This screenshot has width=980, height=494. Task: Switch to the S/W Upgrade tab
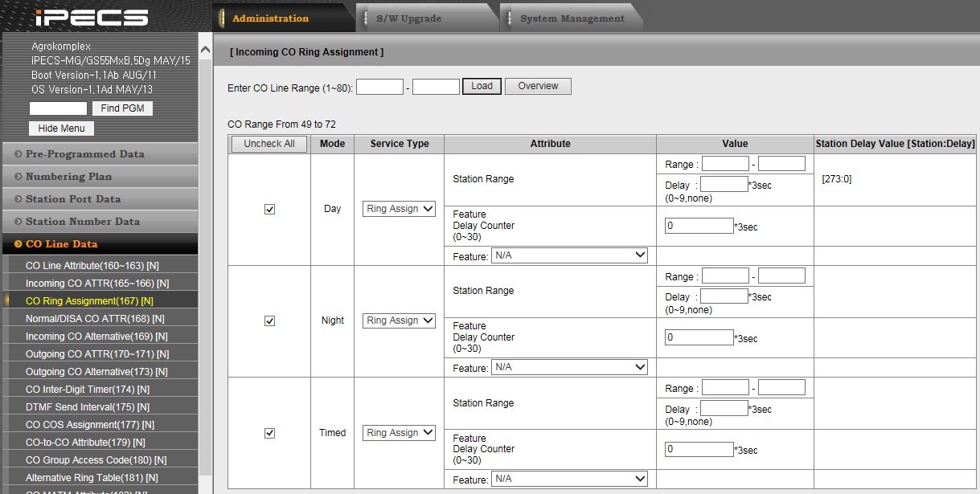408,18
